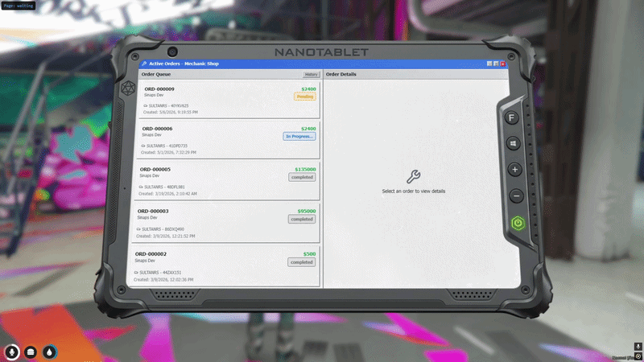
Task: Click the thirst water drop HUD icon
Action: click(50, 352)
